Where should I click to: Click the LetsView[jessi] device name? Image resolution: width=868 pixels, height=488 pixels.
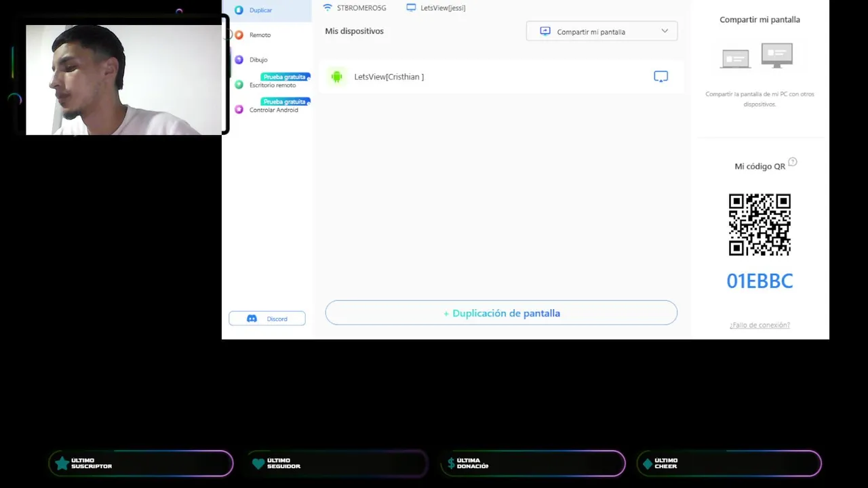[x=443, y=8]
